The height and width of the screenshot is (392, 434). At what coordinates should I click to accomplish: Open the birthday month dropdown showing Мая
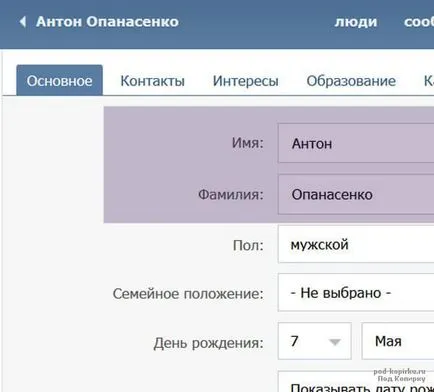tap(398, 341)
